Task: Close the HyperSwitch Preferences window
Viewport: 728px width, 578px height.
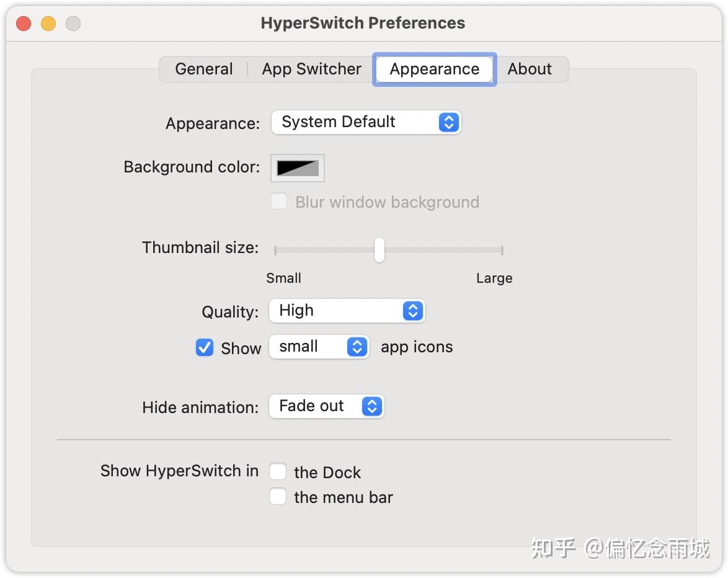Action: (x=24, y=24)
